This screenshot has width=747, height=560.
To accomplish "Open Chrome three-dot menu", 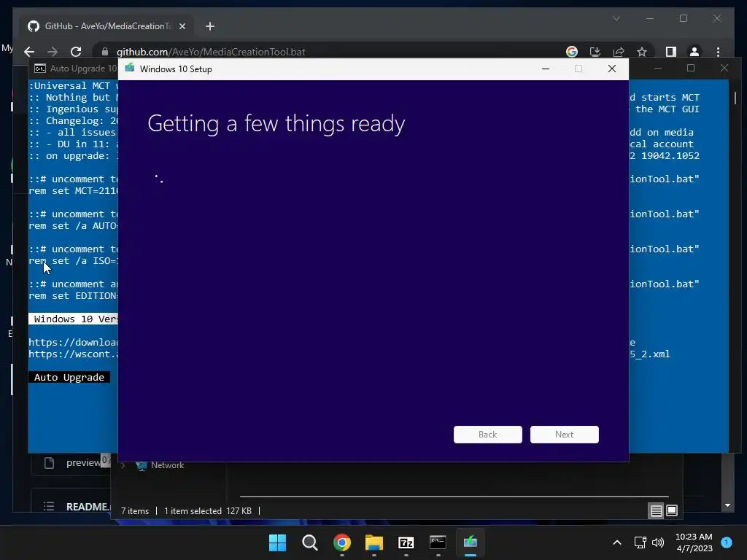I will tap(718, 52).
